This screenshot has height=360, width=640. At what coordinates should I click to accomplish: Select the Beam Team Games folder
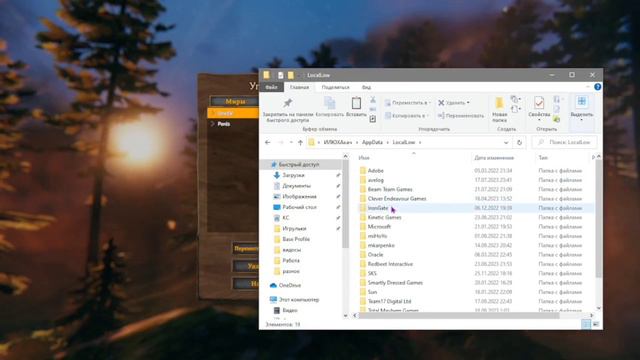476,189
